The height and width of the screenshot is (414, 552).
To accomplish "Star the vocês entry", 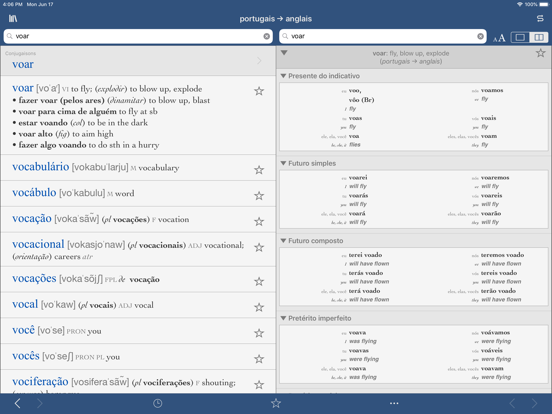I will tap(259, 359).
